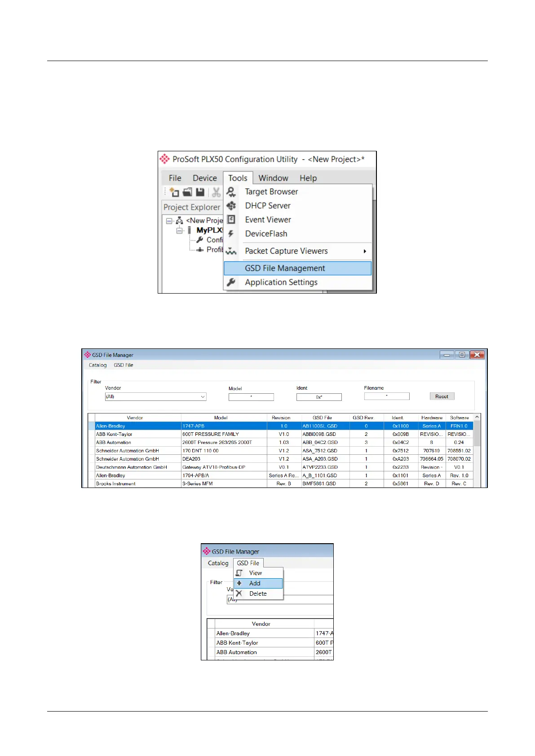Sort by the GSD Rev. column header
This screenshot has height=756, width=535.
[363, 418]
